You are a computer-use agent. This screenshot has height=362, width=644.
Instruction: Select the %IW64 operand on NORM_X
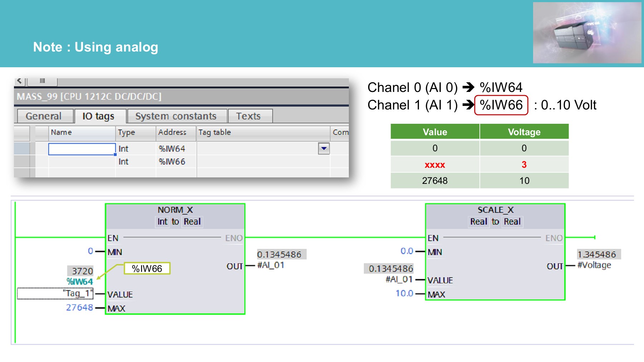79,282
